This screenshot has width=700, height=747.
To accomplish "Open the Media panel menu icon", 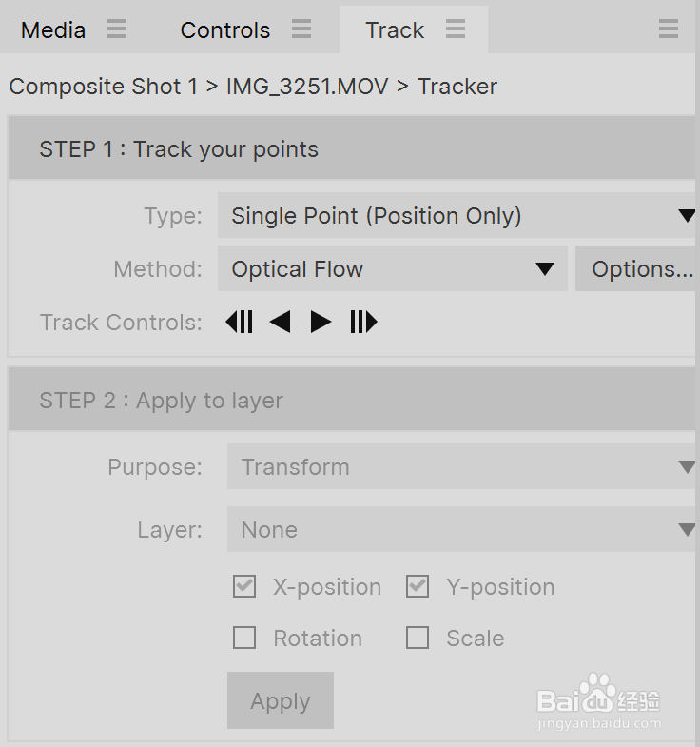I will (x=117, y=29).
